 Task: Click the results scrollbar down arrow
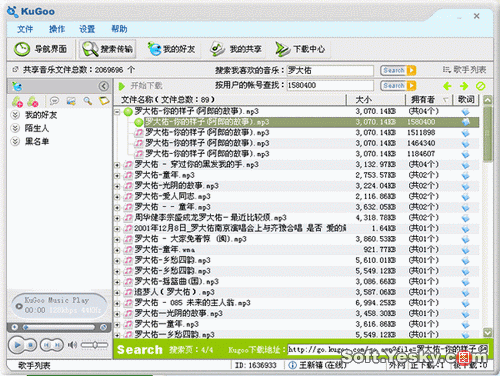coord(488,332)
